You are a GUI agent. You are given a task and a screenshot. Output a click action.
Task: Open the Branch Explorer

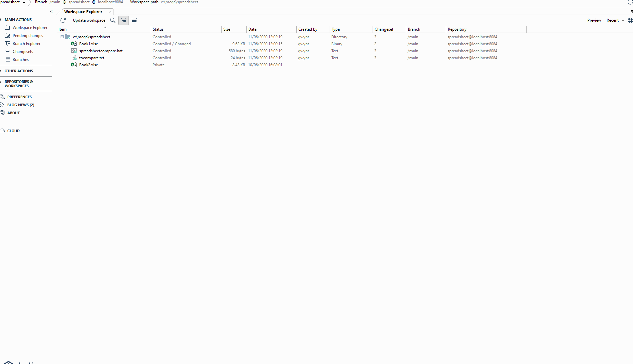(x=26, y=44)
